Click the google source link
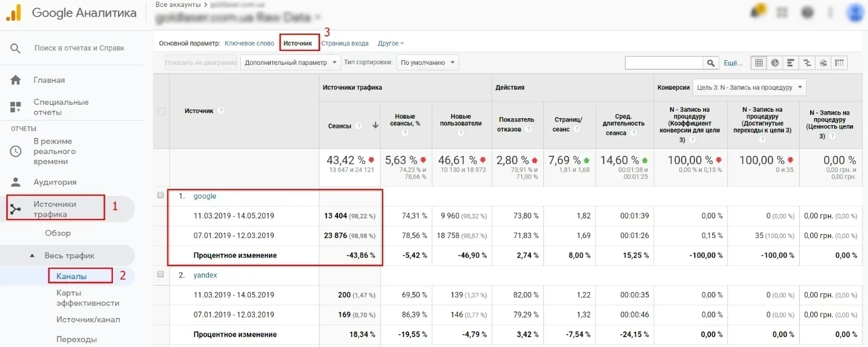 point(205,196)
